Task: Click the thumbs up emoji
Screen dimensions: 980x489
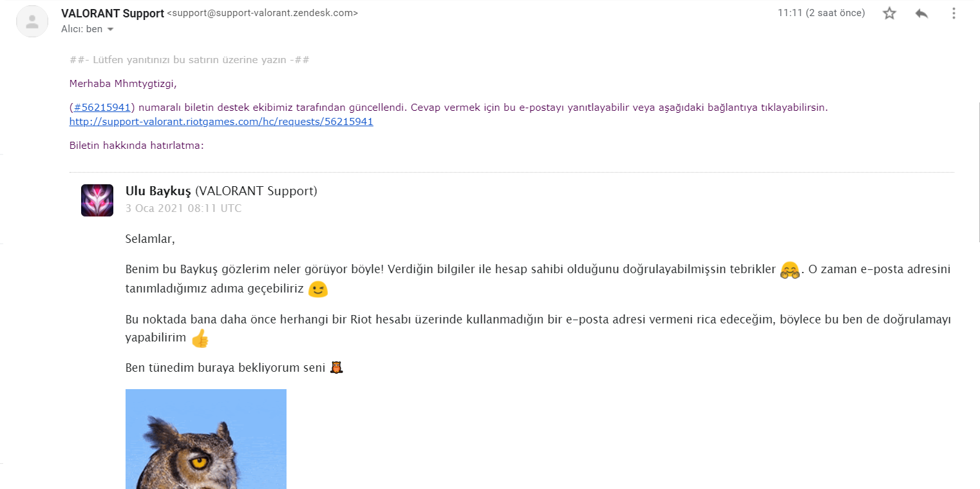Action: click(200, 338)
